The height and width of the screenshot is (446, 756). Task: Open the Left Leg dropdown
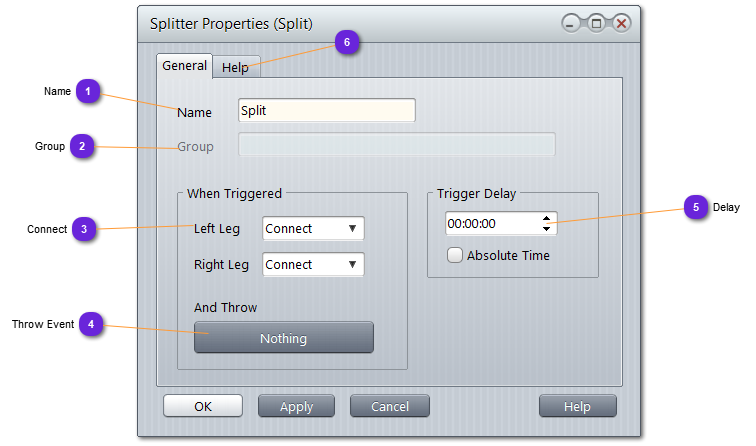(313, 229)
